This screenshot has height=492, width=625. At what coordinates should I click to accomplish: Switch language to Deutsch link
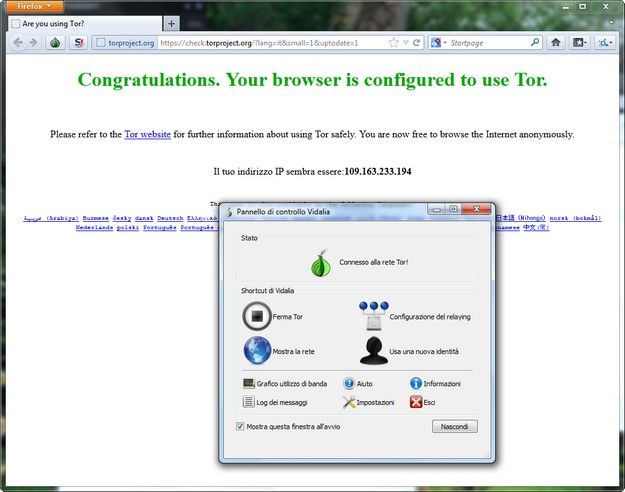point(170,218)
